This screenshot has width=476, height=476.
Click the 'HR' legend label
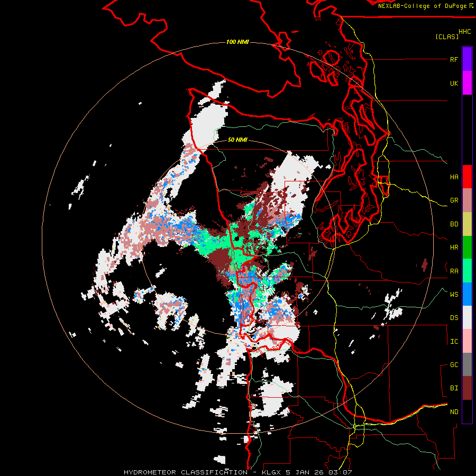pos(454,248)
